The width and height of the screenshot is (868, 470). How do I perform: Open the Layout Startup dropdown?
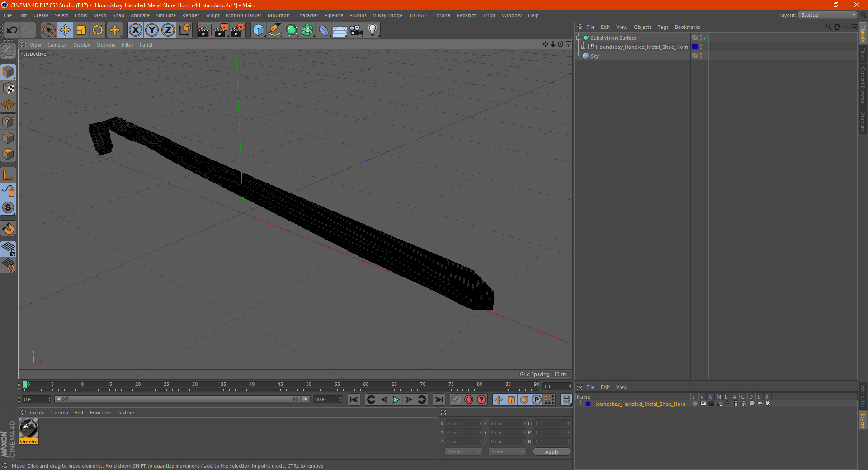click(x=828, y=15)
